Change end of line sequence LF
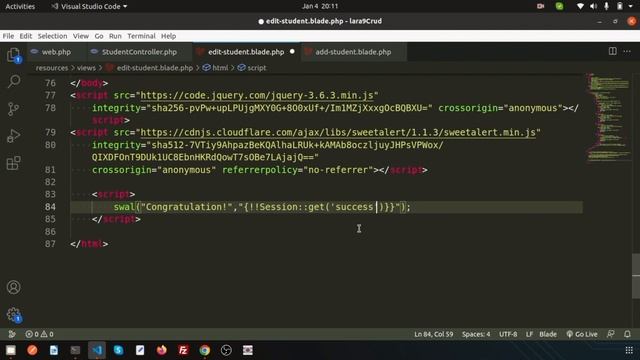The width and height of the screenshot is (640, 360). coord(529,334)
